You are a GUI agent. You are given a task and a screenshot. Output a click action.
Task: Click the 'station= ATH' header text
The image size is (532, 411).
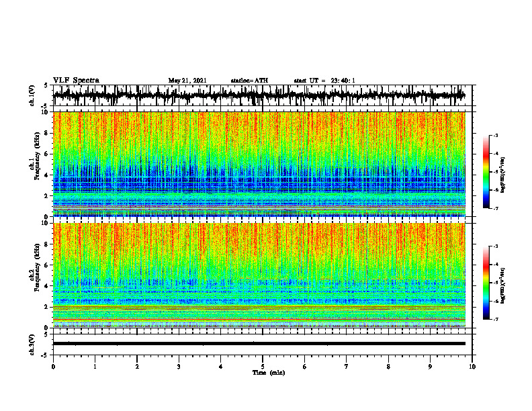point(249,81)
